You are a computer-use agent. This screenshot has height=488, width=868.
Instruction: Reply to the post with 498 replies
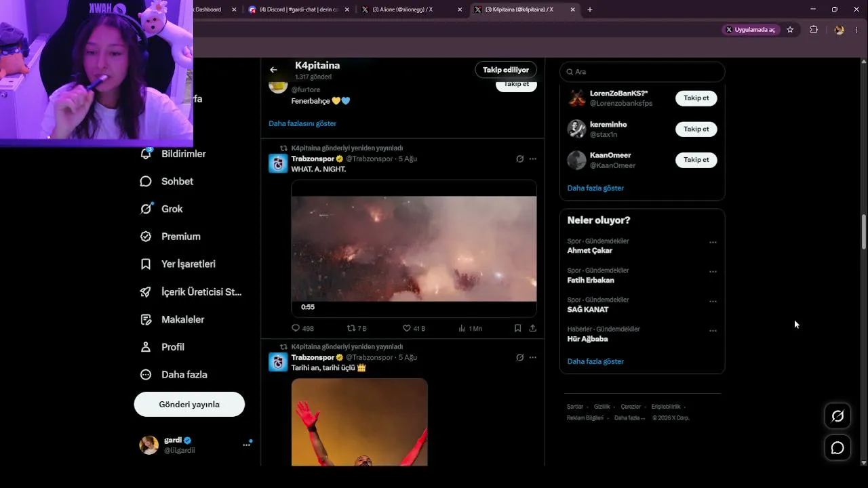(302, 328)
